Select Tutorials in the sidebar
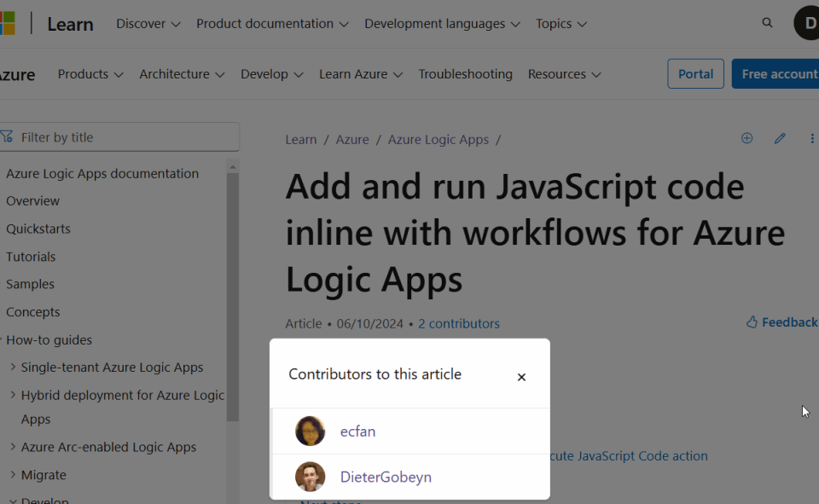Viewport: 819px width, 504px height. [x=31, y=257]
